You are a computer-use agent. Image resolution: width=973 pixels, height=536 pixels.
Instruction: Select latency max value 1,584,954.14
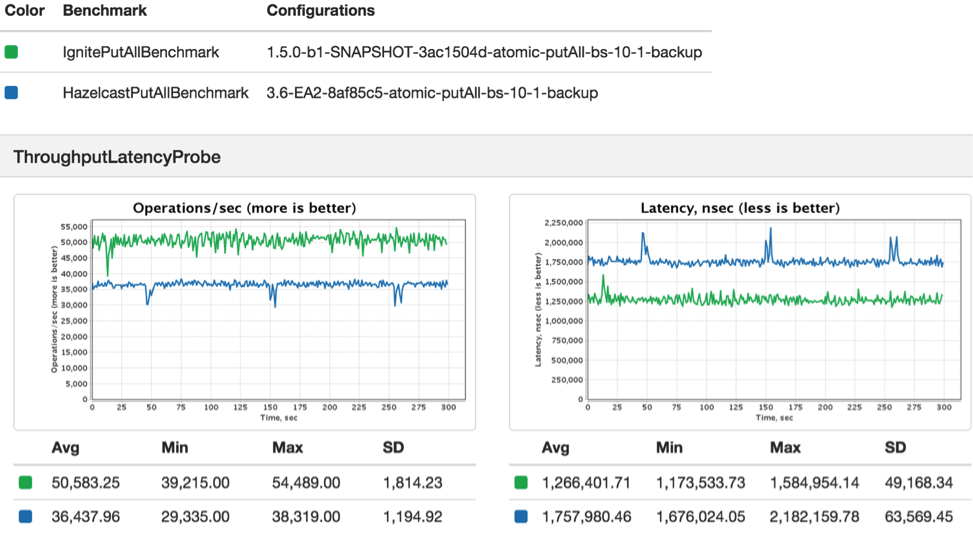(x=815, y=483)
